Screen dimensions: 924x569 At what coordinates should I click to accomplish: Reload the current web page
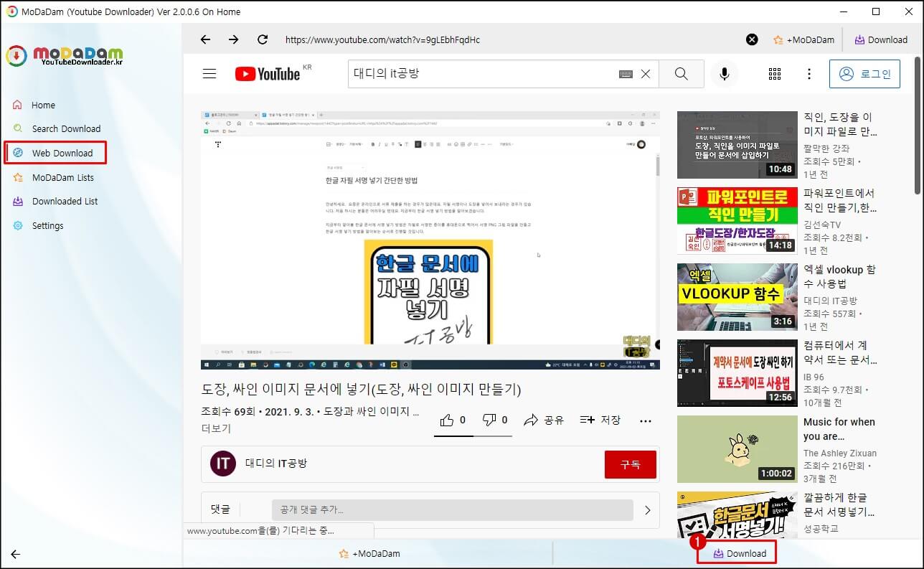[263, 39]
